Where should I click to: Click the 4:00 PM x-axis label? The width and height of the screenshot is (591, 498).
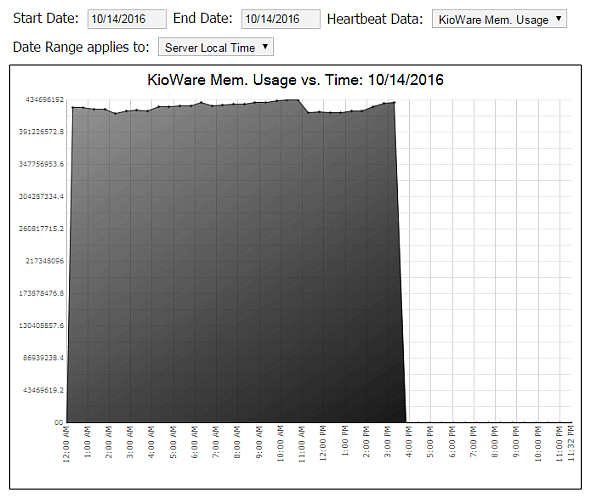click(x=409, y=442)
